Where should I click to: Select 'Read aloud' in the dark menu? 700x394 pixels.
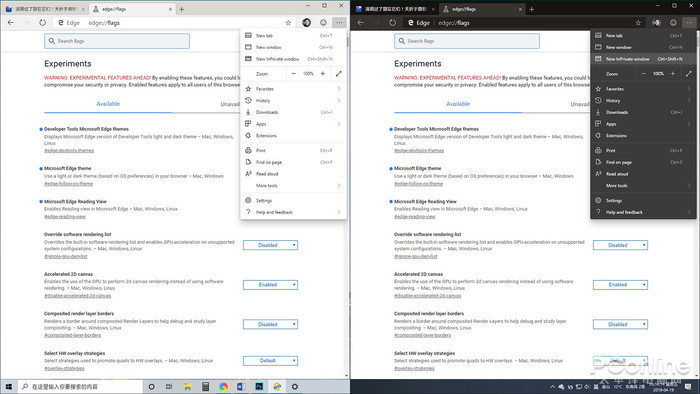tap(643, 174)
